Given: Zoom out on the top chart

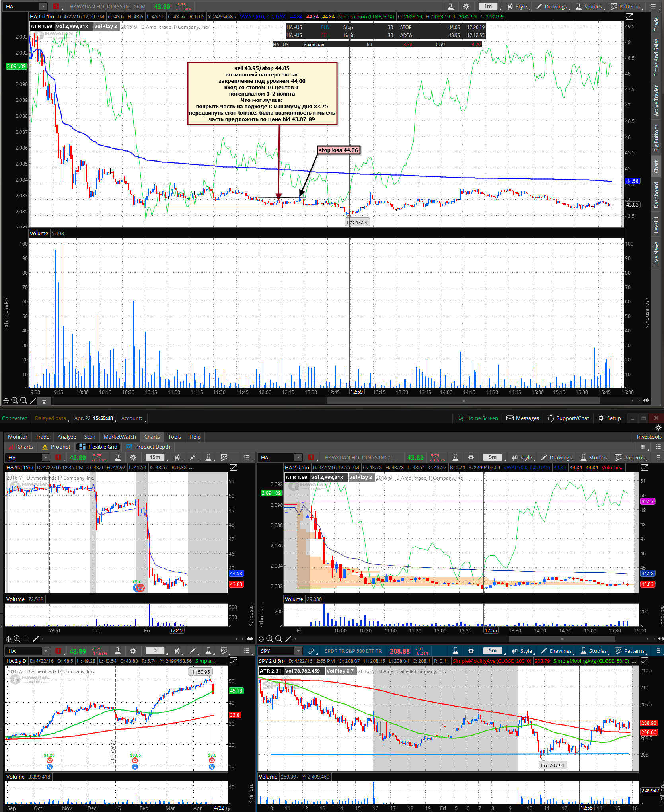Looking at the screenshot, I should [23, 400].
